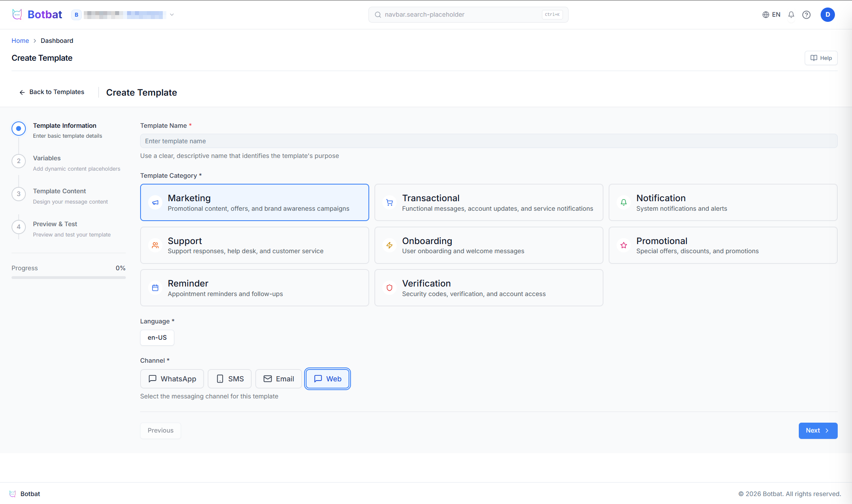Viewport: 852px width, 504px height.
Task: Expand the workspace selector chevron
Action: 172,15
